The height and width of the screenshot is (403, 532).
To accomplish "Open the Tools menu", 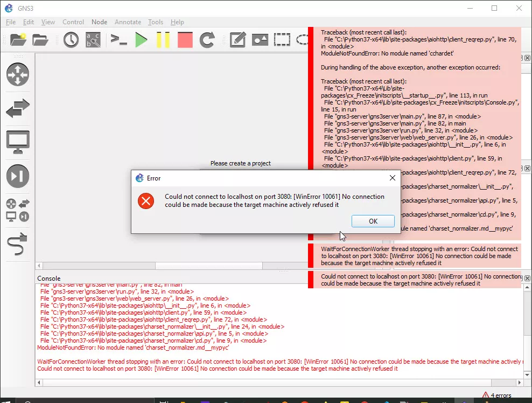I will click(156, 22).
